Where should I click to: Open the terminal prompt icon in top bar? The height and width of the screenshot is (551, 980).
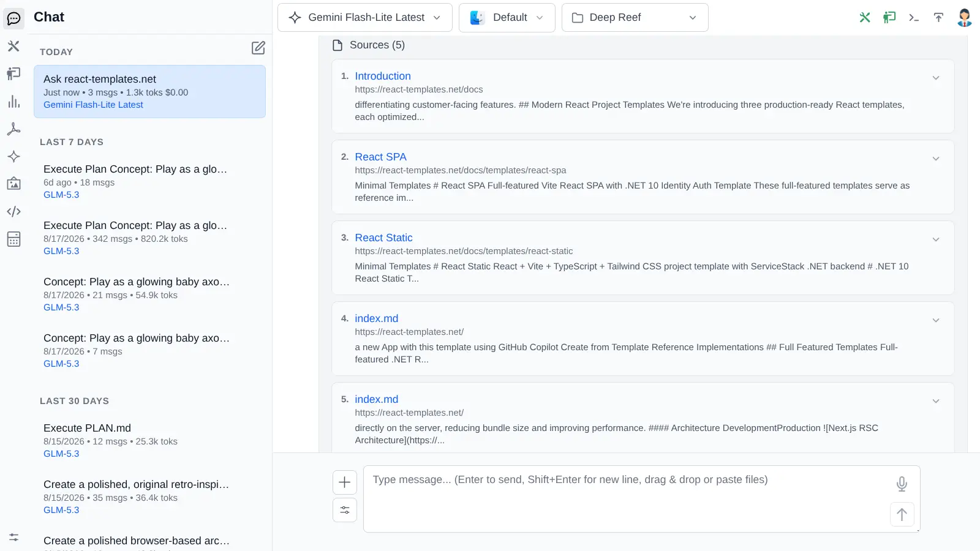(914, 17)
